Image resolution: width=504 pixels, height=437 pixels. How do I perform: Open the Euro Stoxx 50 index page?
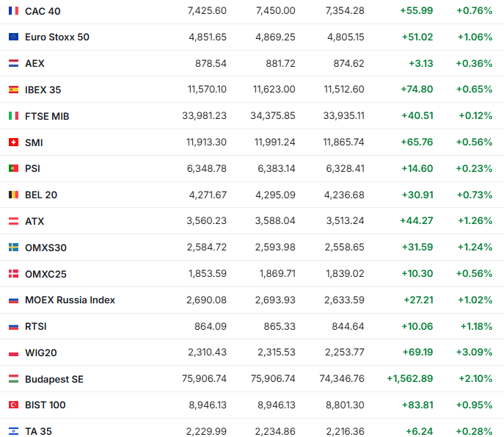tap(57, 37)
